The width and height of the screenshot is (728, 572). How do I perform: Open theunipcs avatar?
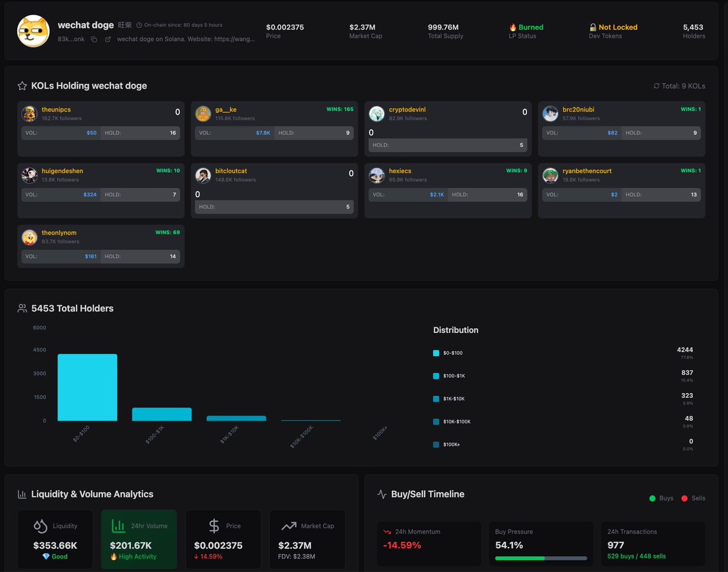[x=30, y=114]
